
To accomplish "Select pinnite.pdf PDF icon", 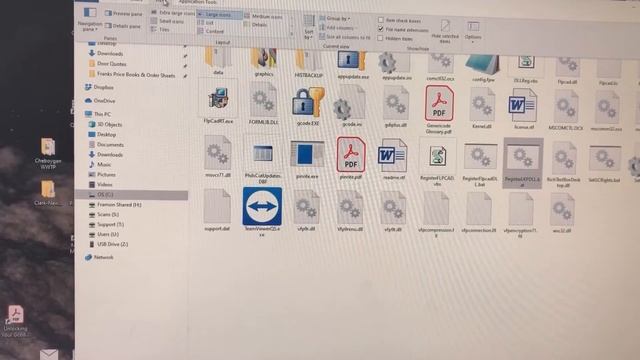I will point(351,158).
